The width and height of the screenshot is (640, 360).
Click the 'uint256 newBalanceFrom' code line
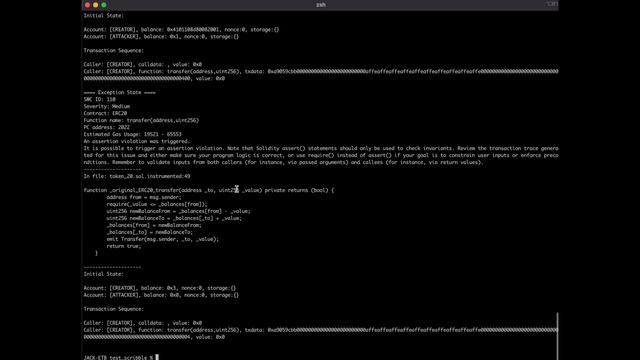point(178,211)
